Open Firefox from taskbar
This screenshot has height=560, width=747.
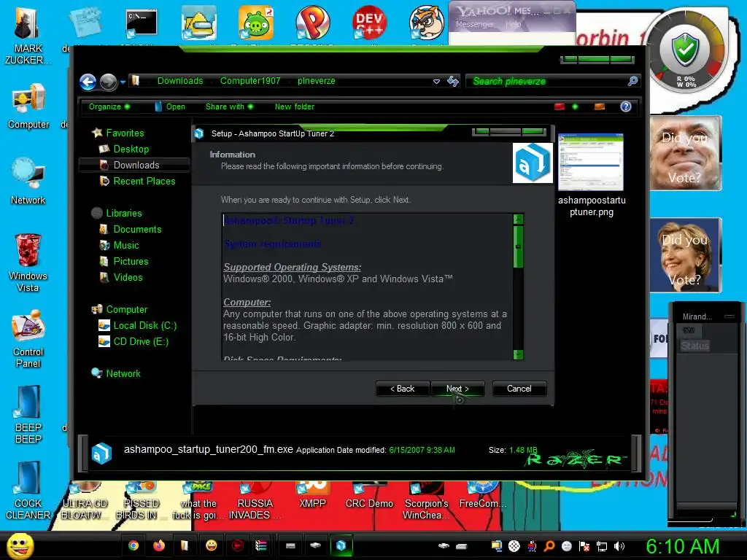(x=158, y=545)
